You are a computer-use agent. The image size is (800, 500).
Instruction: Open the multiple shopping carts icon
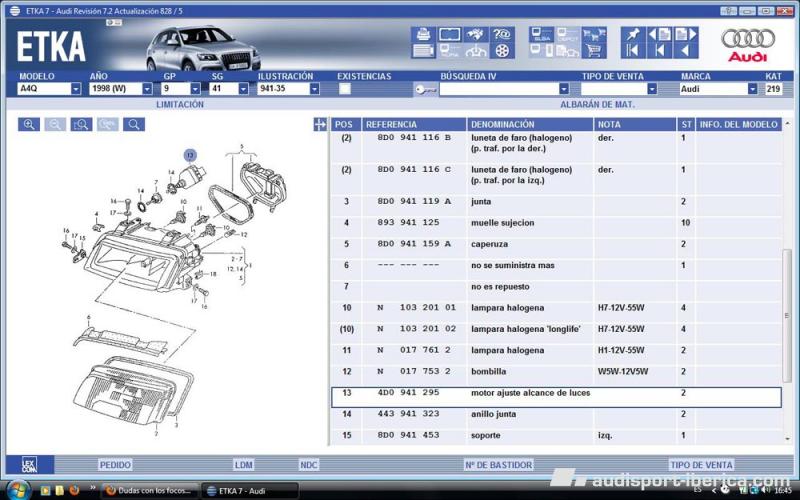click(x=594, y=35)
